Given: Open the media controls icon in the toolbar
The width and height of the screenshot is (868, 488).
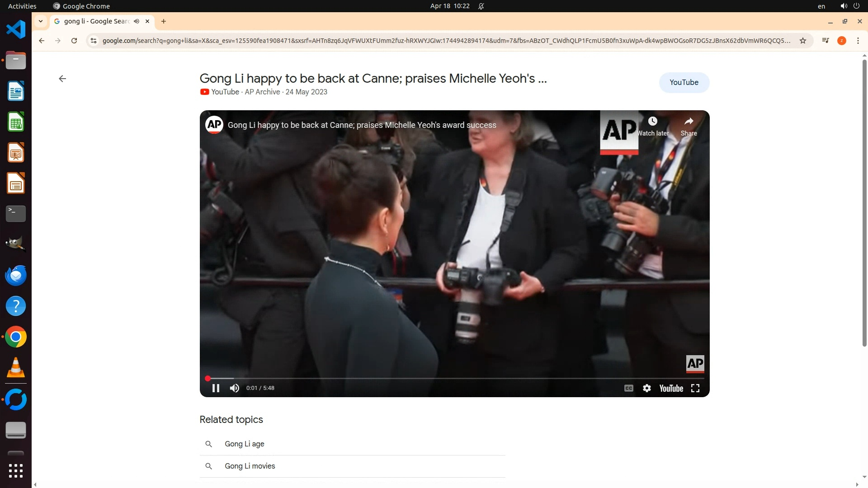Looking at the screenshot, I should (x=826, y=41).
